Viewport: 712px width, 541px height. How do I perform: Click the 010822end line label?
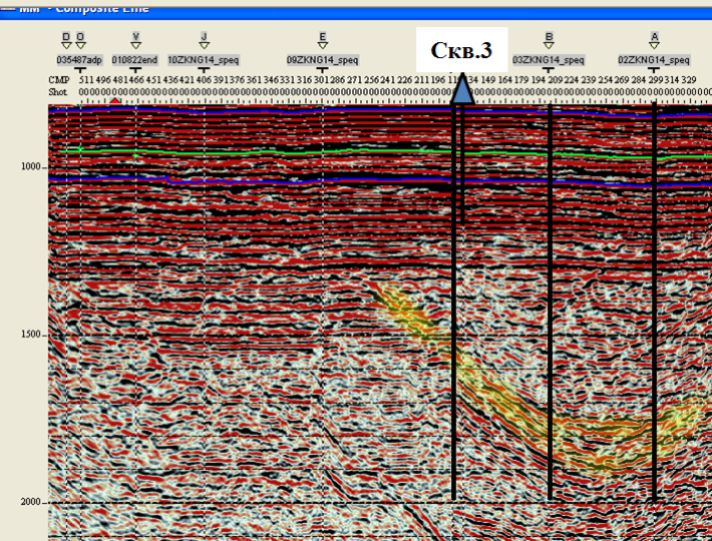tap(135, 60)
